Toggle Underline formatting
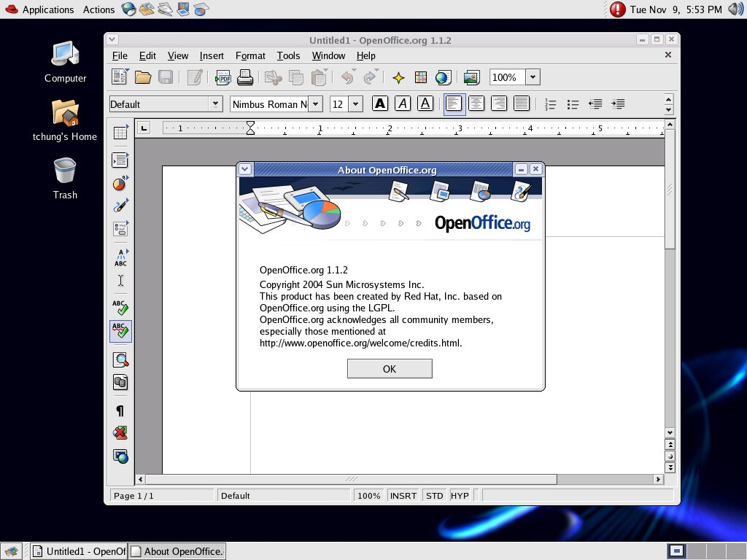 (425, 104)
